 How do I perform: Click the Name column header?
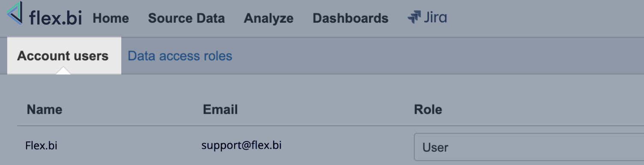[x=45, y=109]
